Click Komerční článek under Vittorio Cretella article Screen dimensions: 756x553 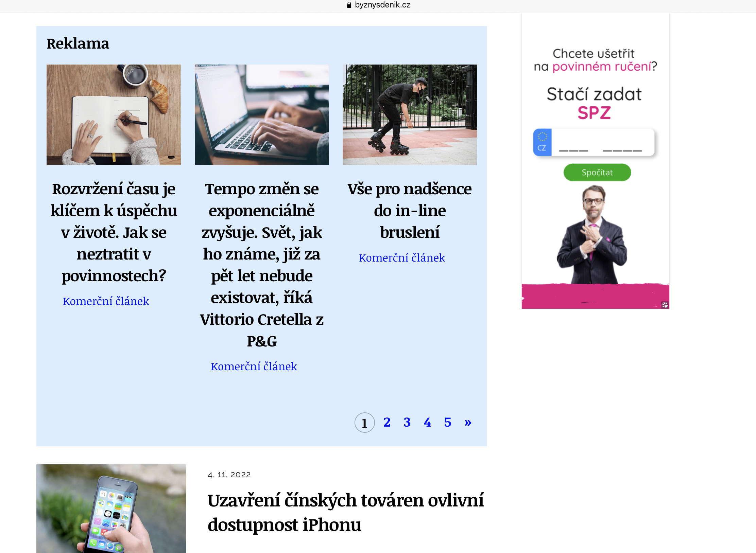(254, 367)
